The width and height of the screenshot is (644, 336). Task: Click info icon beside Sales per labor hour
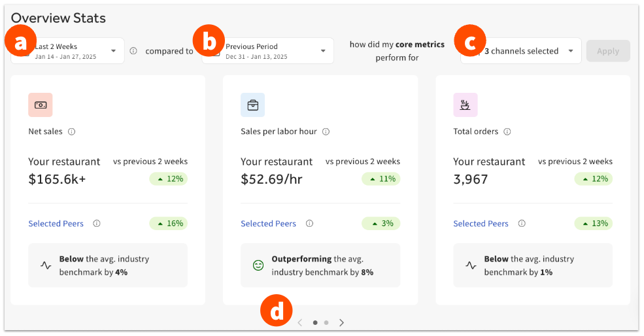point(326,131)
